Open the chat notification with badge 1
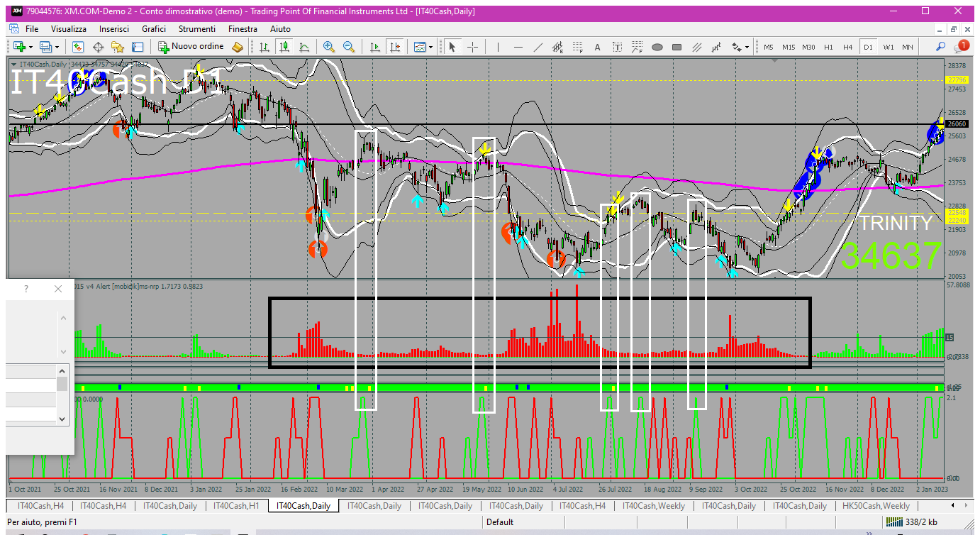 (962, 47)
